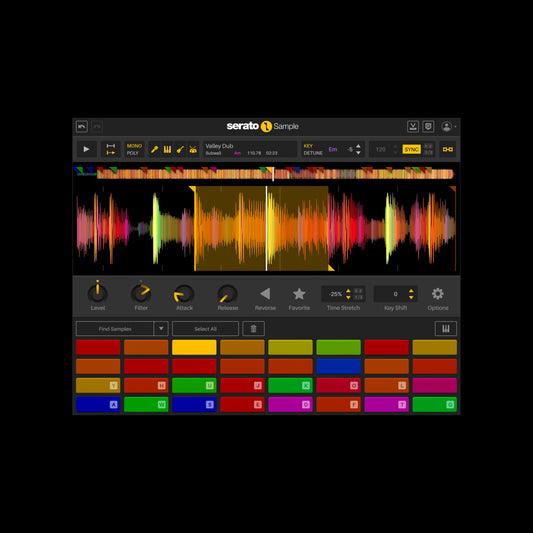Select the piano keys melody stem icon
Screen dimensions: 533x533
click(x=167, y=149)
